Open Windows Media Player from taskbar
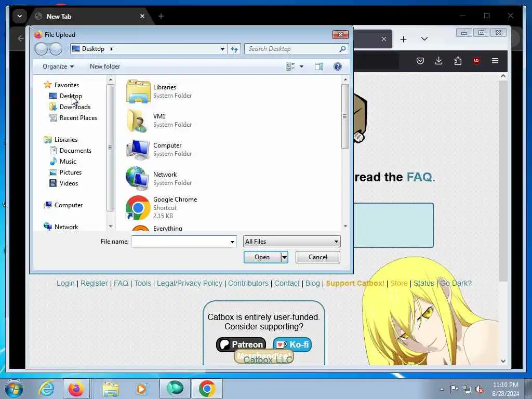532x399 pixels. [141, 389]
